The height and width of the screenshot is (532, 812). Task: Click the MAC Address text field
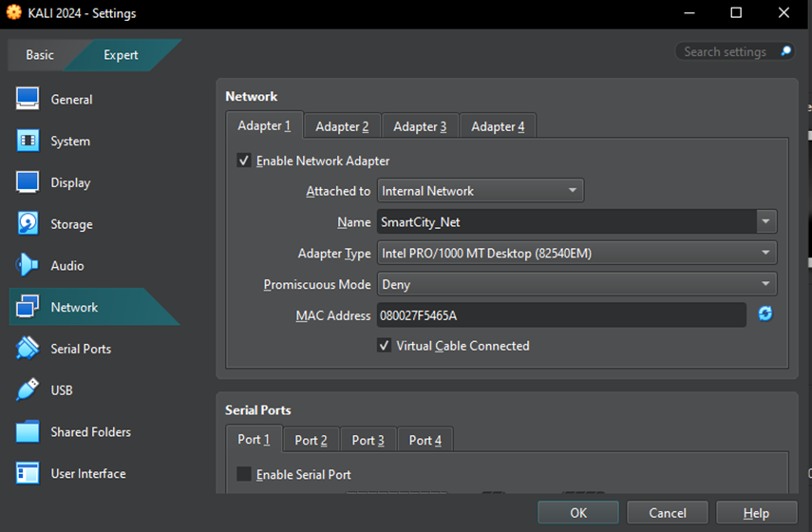(x=561, y=315)
